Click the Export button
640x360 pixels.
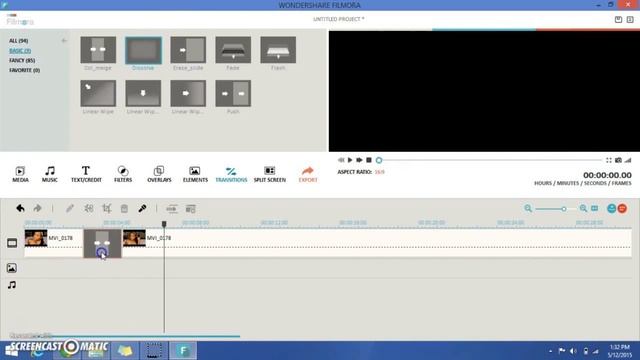pos(308,174)
